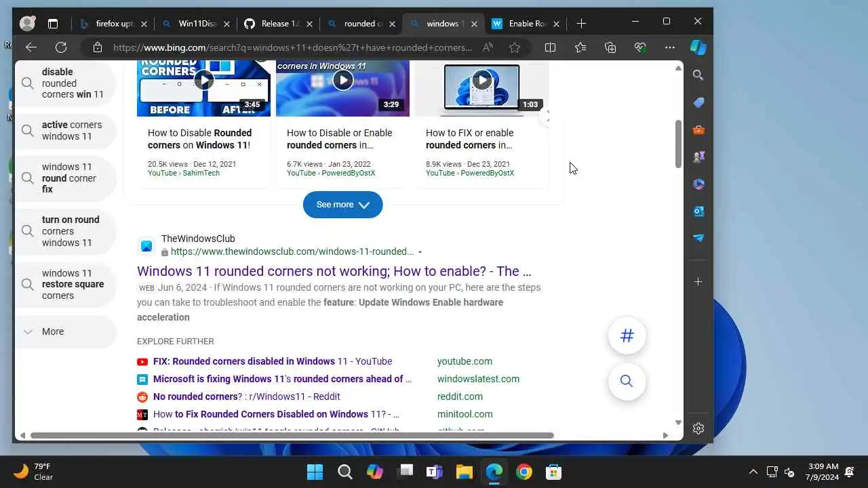868x488 pixels.
Task: Open clock showing 3:09 AM
Action: point(823,472)
